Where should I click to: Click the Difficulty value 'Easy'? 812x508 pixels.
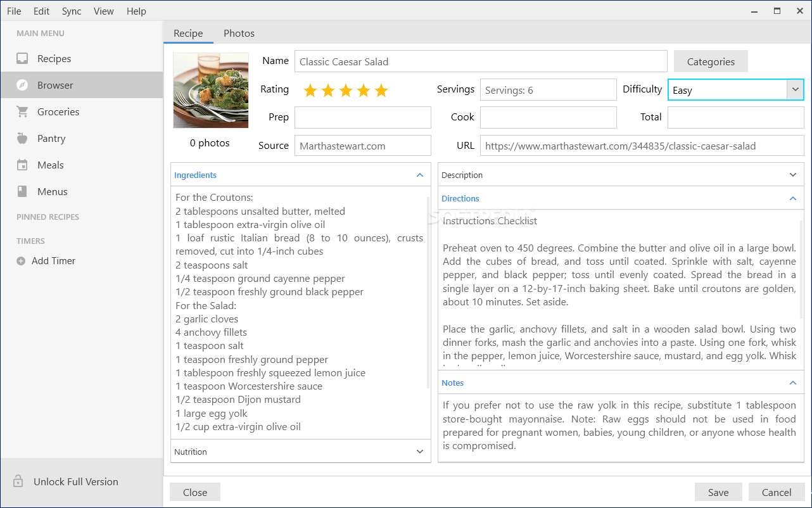pyautogui.click(x=682, y=91)
